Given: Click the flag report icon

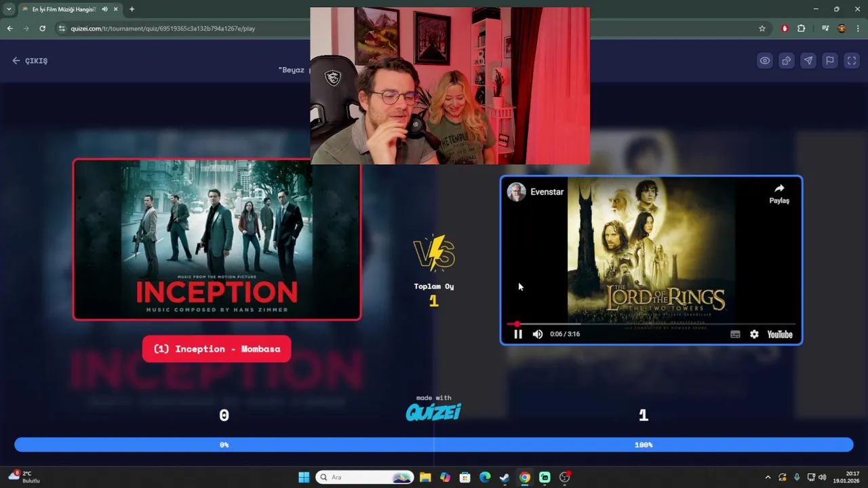Looking at the screenshot, I should pos(829,60).
